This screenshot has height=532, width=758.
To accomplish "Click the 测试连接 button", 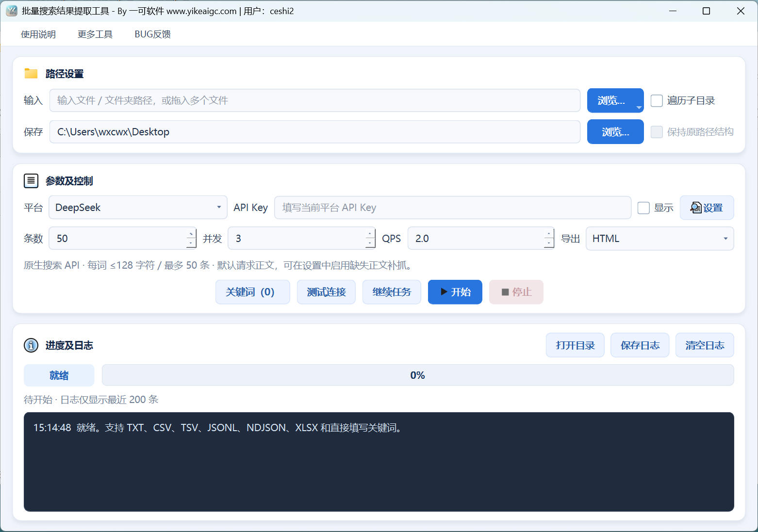I will click(x=326, y=292).
